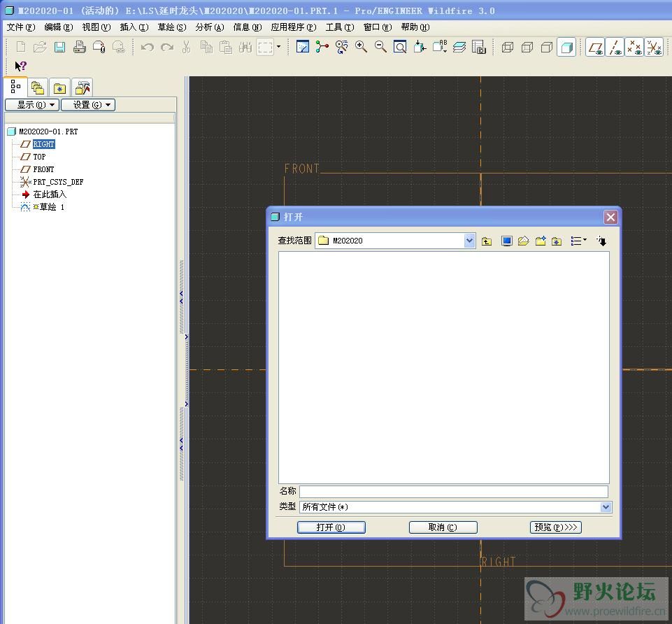Click the New Folder icon in dialog

541,241
